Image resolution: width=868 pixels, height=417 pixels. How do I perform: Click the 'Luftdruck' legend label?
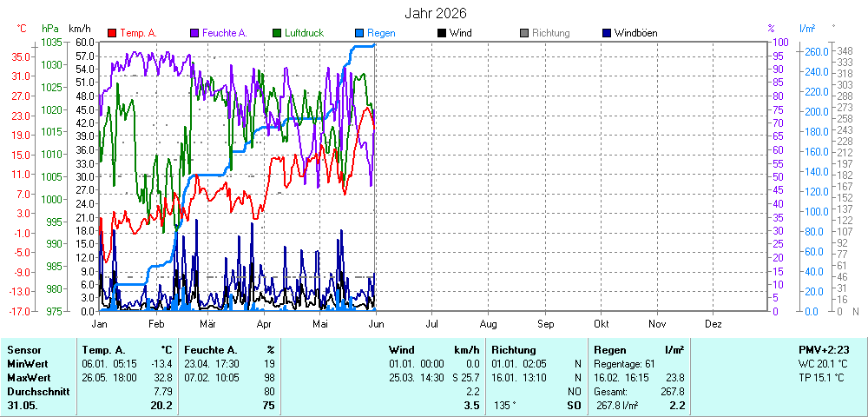(304, 33)
